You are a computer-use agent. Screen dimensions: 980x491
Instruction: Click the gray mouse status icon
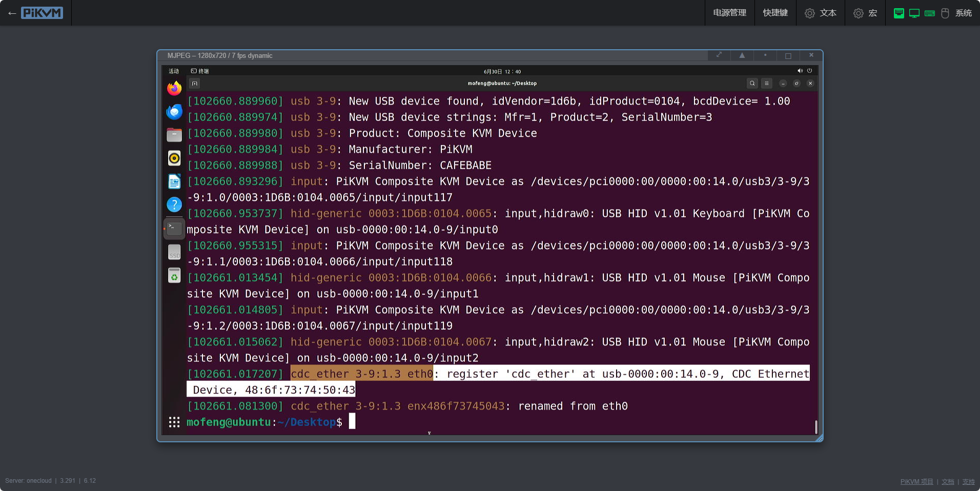pyautogui.click(x=945, y=13)
